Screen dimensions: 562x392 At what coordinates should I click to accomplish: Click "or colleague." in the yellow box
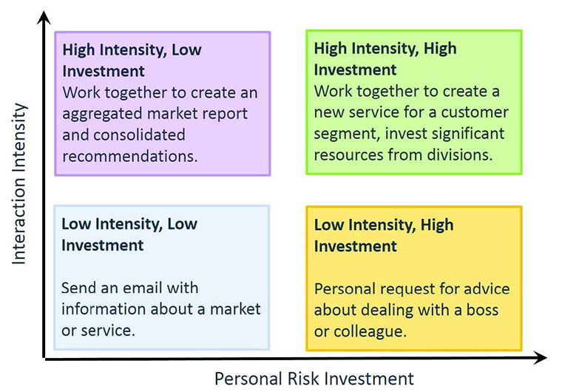coord(360,331)
